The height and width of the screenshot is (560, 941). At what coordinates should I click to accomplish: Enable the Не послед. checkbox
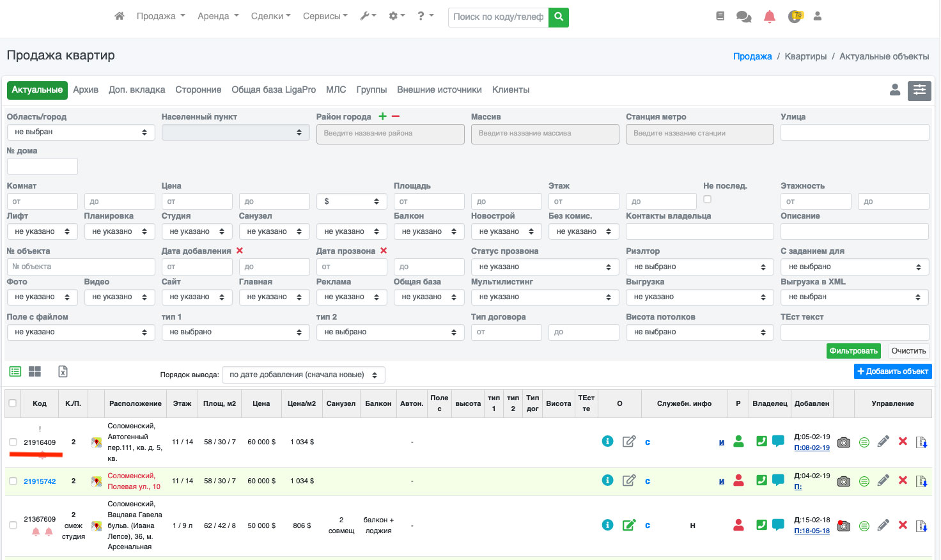[707, 199]
